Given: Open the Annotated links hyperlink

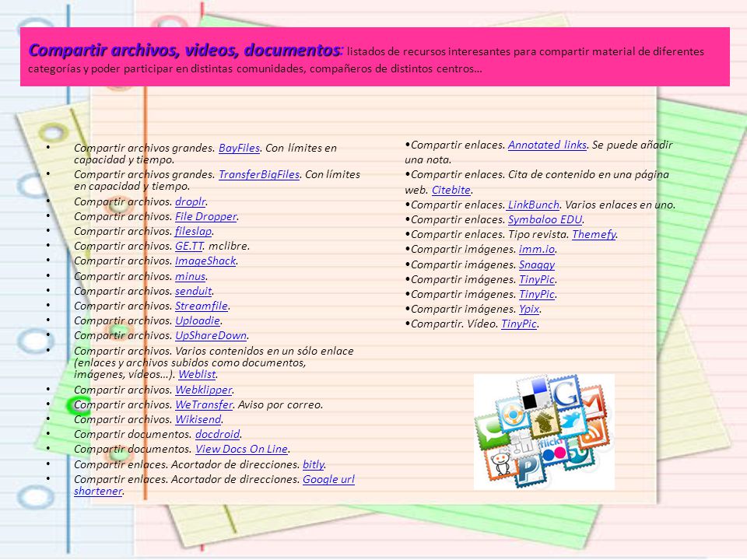Looking at the screenshot, I should point(547,145).
